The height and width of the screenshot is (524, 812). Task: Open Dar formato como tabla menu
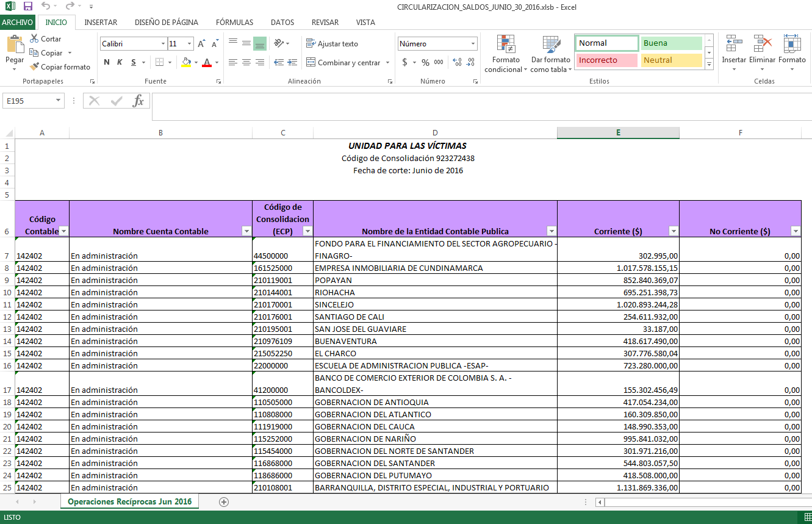point(551,54)
